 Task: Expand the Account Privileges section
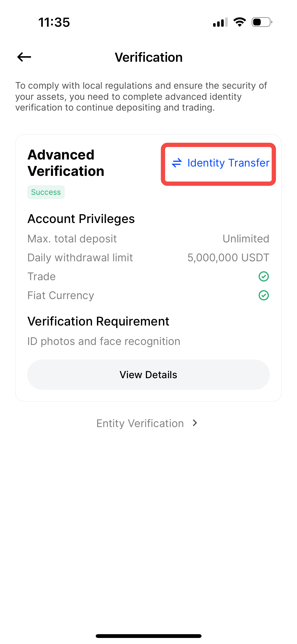click(81, 218)
